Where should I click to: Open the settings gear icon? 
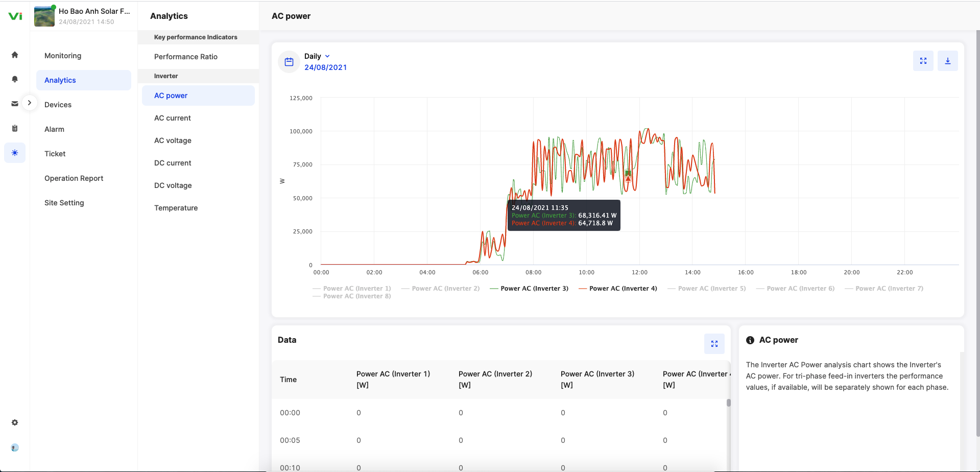coord(15,422)
